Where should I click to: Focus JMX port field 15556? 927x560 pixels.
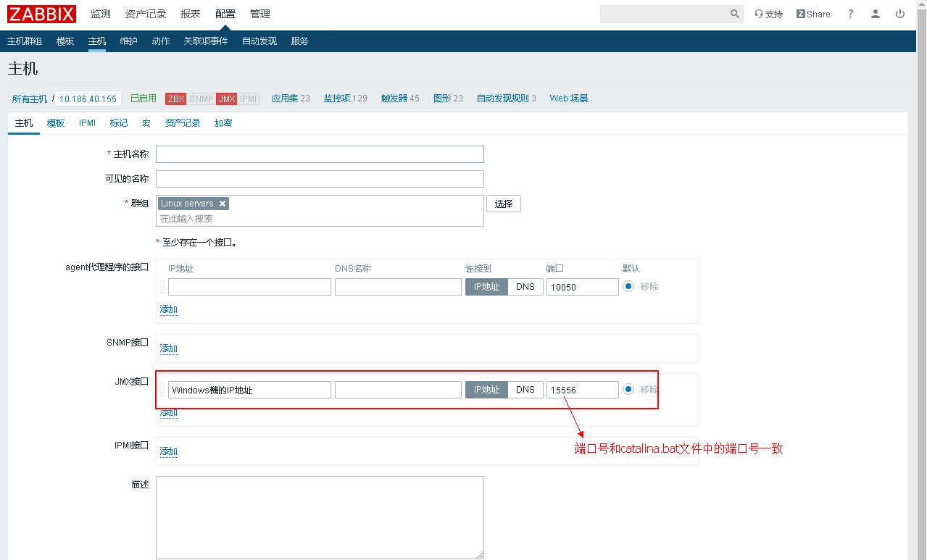(583, 390)
